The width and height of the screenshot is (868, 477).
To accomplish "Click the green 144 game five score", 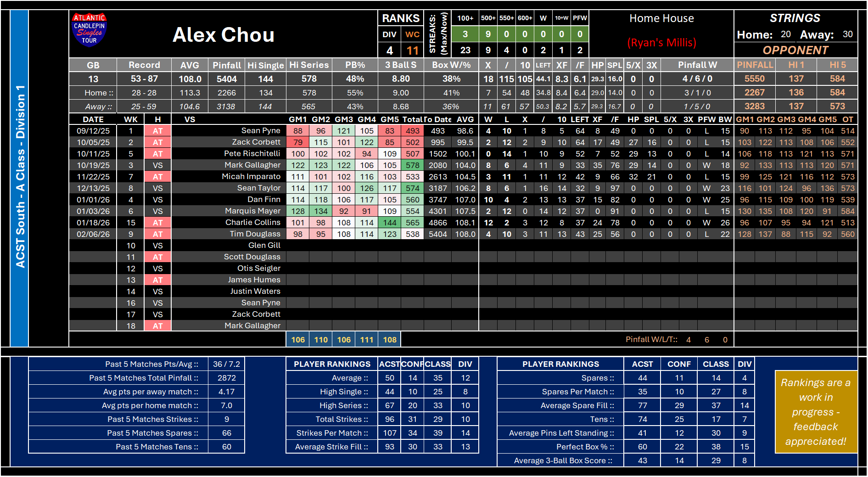I will pos(389,223).
